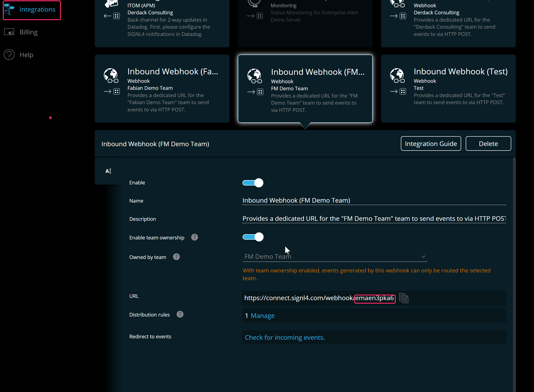Open Integrations in the sidebar
Image resolution: width=534 pixels, height=392 pixels.
tap(37, 10)
